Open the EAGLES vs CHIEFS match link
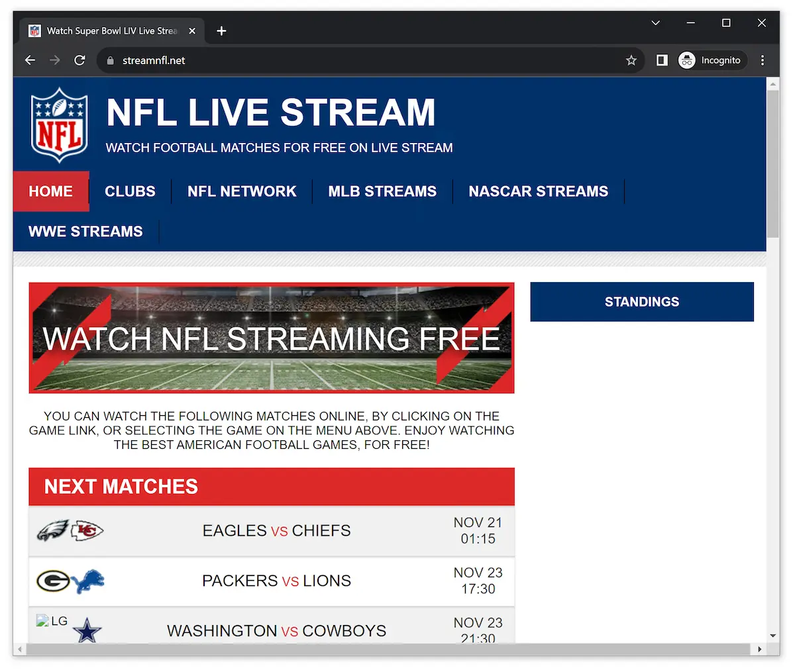This screenshot has width=795, height=672. (x=277, y=530)
